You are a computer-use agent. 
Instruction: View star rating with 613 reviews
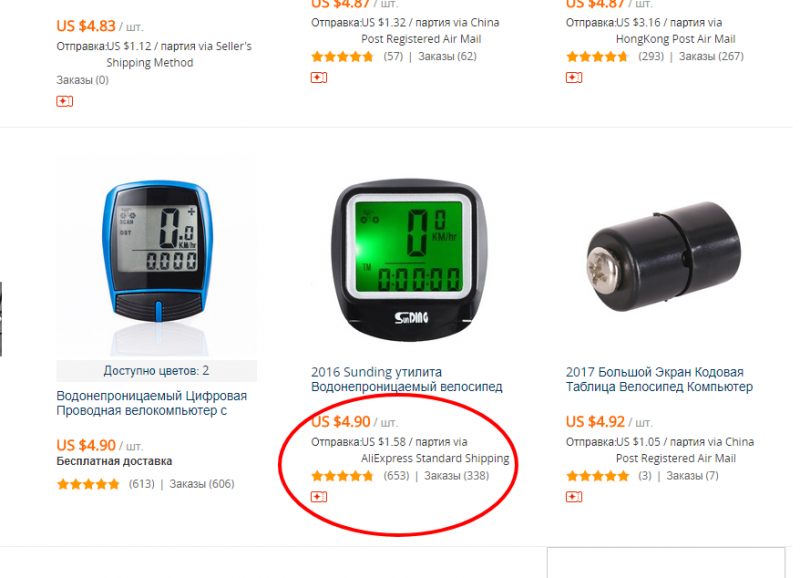[88, 484]
